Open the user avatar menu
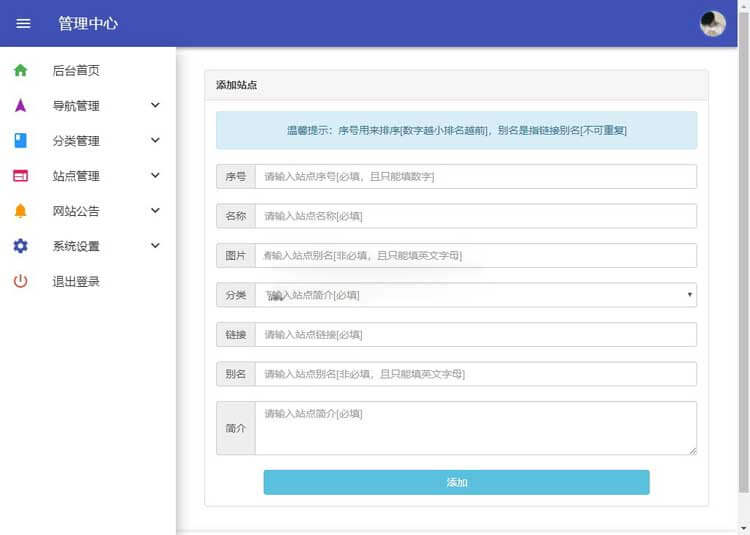The height and width of the screenshot is (535, 750). tap(712, 23)
